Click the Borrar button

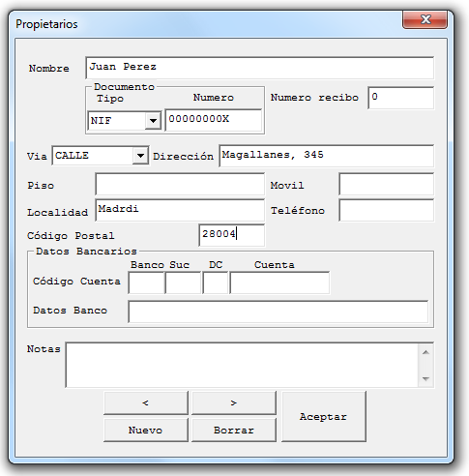tap(234, 430)
